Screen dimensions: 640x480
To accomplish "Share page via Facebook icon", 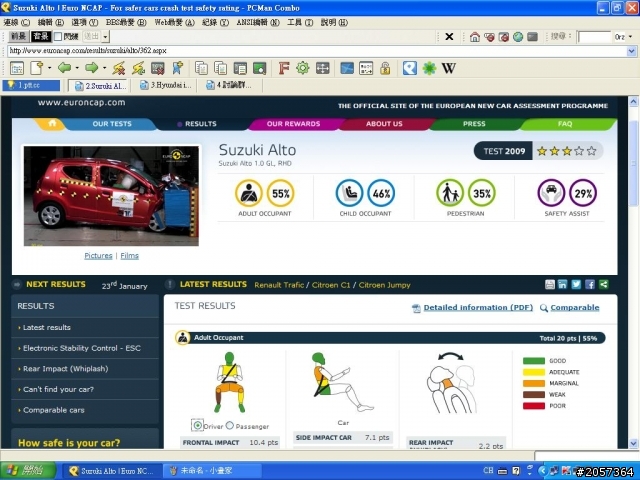I will pyautogui.click(x=590, y=284).
